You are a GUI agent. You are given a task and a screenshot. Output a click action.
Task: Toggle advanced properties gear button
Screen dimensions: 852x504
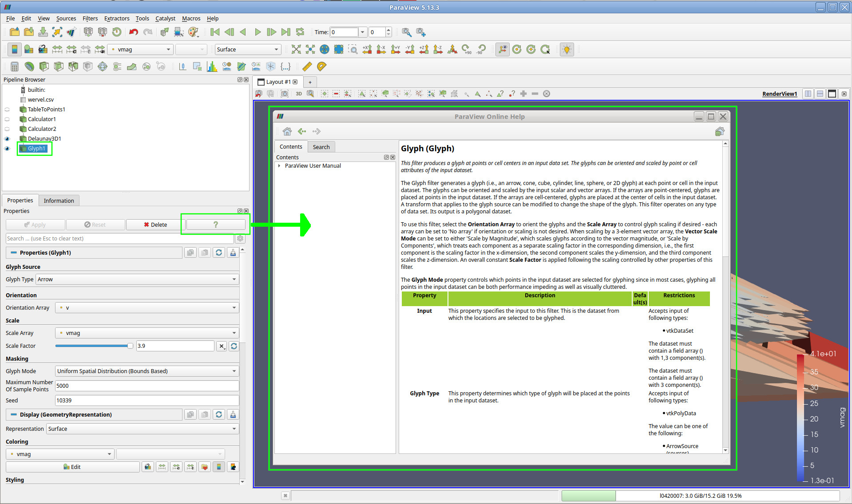click(x=240, y=238)
